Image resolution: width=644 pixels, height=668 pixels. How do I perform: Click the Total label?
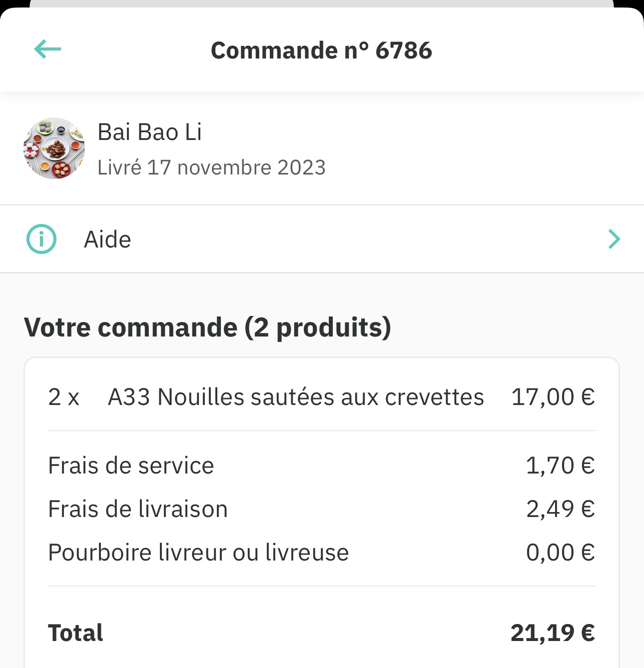pos(75,633)
